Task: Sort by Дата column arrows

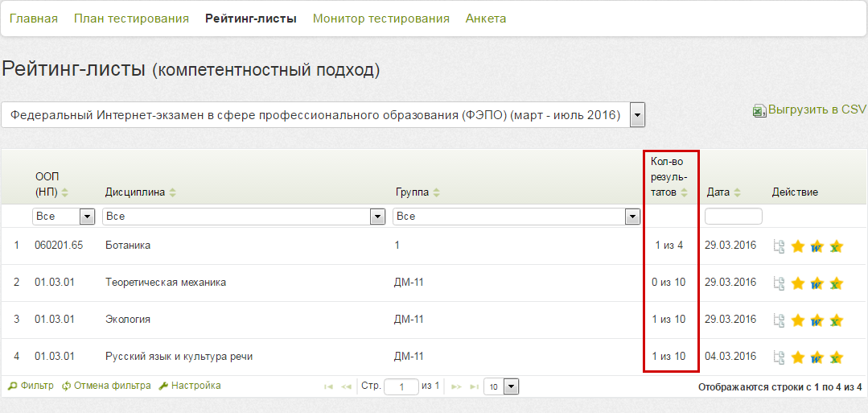Action: tap(738, 193)
